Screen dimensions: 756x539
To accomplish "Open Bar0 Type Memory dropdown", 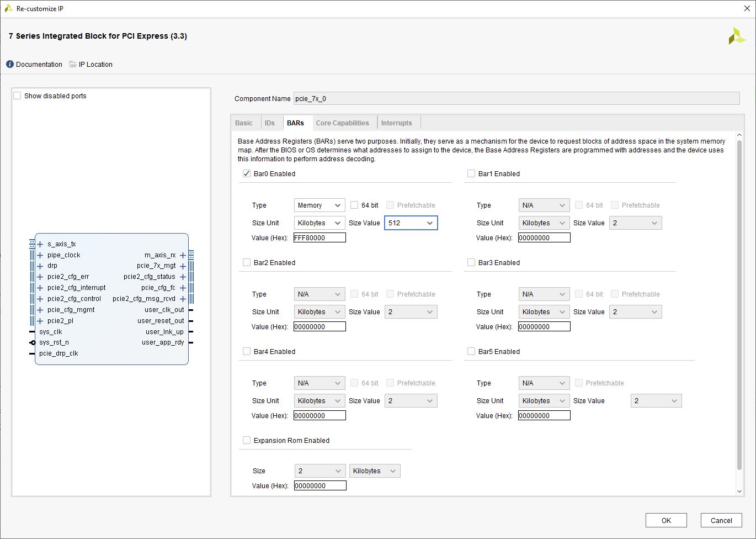I will [320, 205].
